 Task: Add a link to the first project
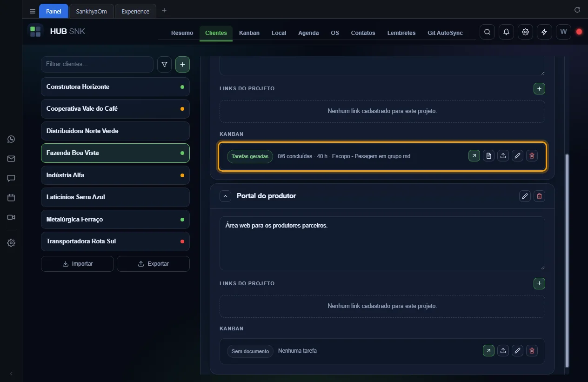(539, 88)
